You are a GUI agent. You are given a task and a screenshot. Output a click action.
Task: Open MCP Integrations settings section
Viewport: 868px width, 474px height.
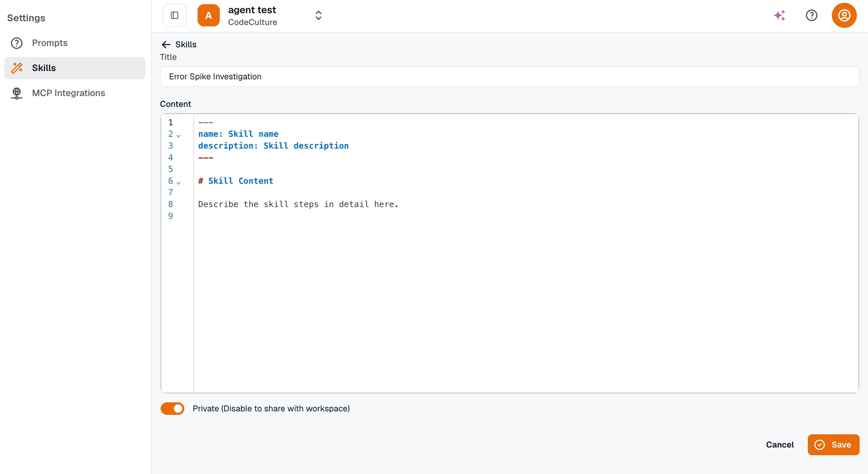(75, 93)
